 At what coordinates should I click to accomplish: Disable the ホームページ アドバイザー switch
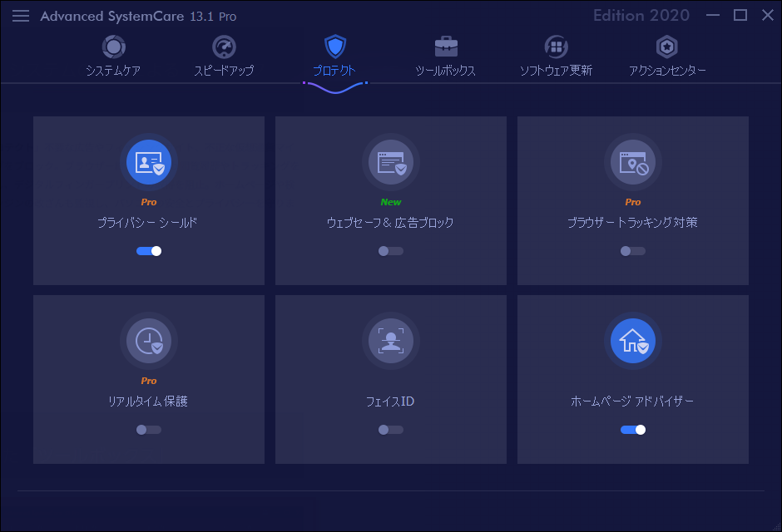pyautogui.click(x=633, y=430)
